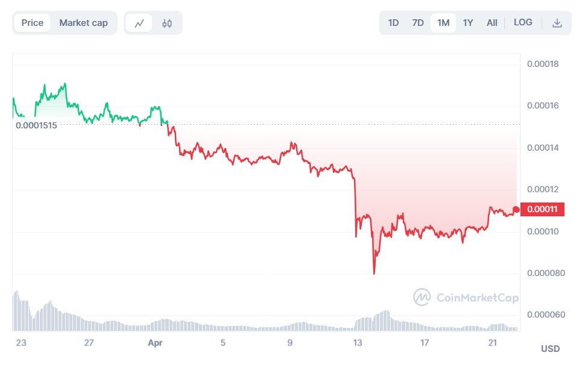588x367 pixels.
Task: Set time range to 1D
Action: (393, 23)
